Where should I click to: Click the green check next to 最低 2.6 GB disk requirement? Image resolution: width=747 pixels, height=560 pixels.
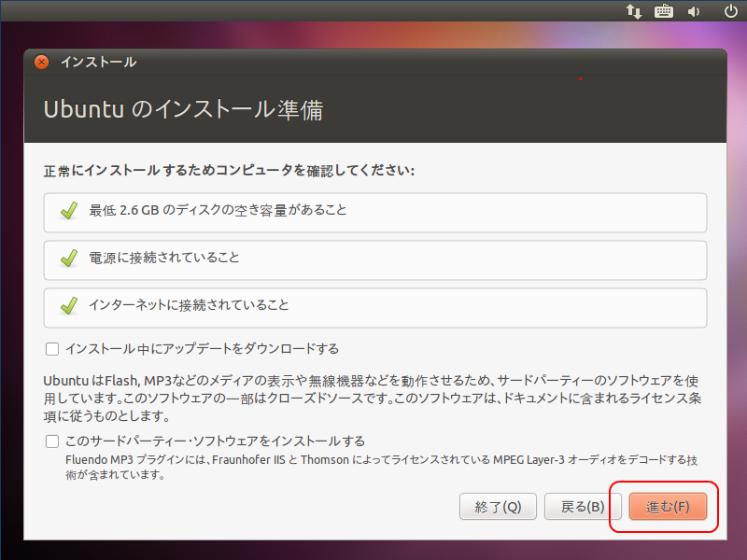[x=69, y=211]
